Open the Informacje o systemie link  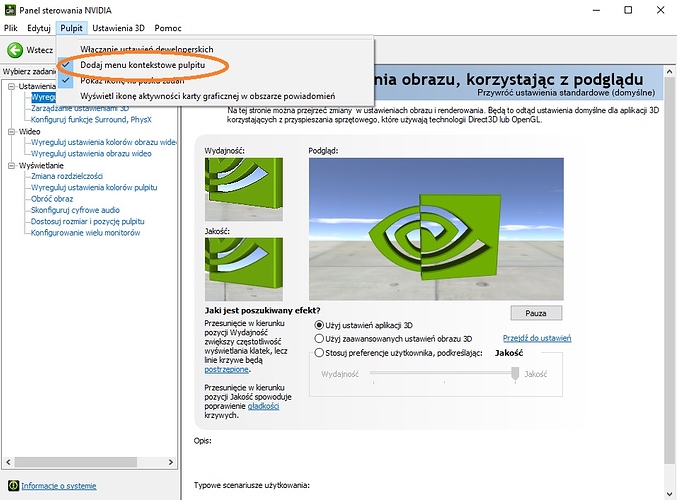click(59, 486)
